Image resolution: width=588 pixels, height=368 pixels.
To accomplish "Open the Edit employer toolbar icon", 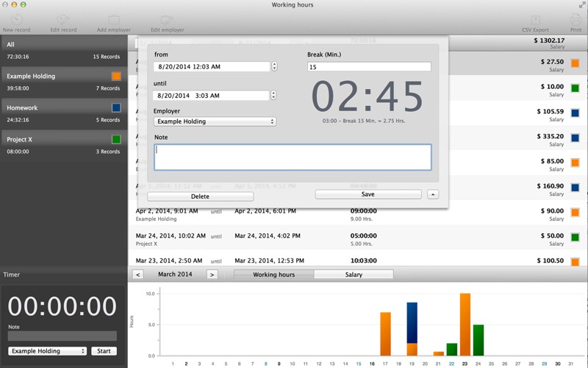I will [x=167, y=20].
